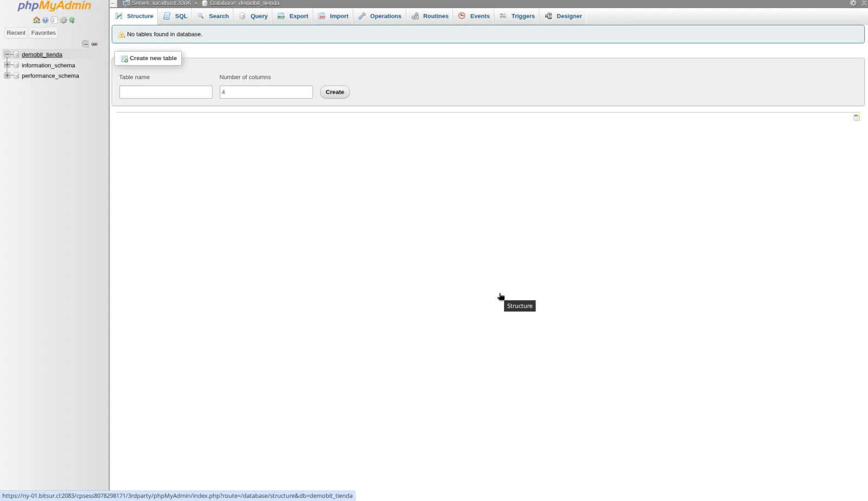868x501 pixels.
Task: Open phpMyAdmin documentation help icon
Action: tap(46, 20)
